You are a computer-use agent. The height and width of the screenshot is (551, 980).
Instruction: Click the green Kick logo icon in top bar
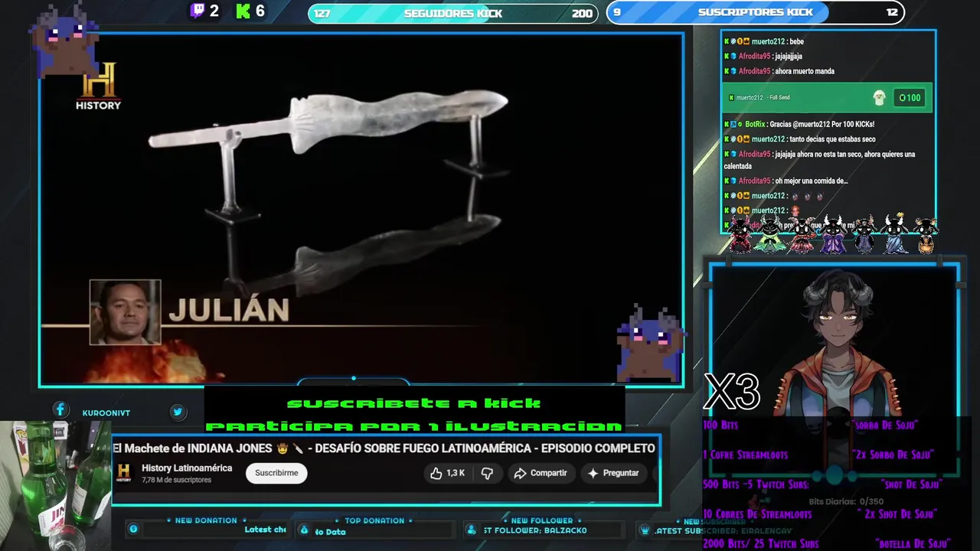pyautogui.click(x=243, y=11)
